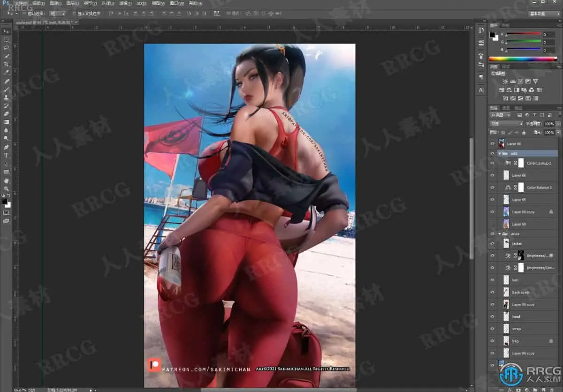Add a Black & White adjustment layer
Screen dimensions: 563x392
point(517,90)
